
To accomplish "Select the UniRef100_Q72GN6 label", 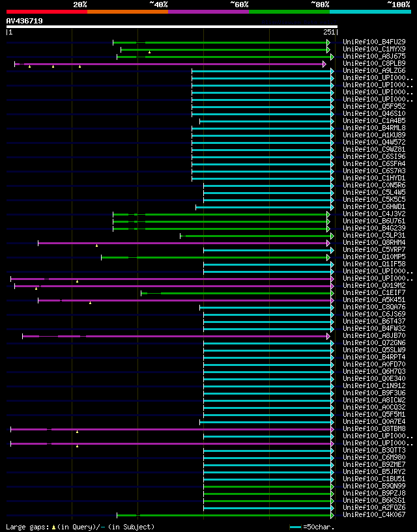I will coord(374,343).
